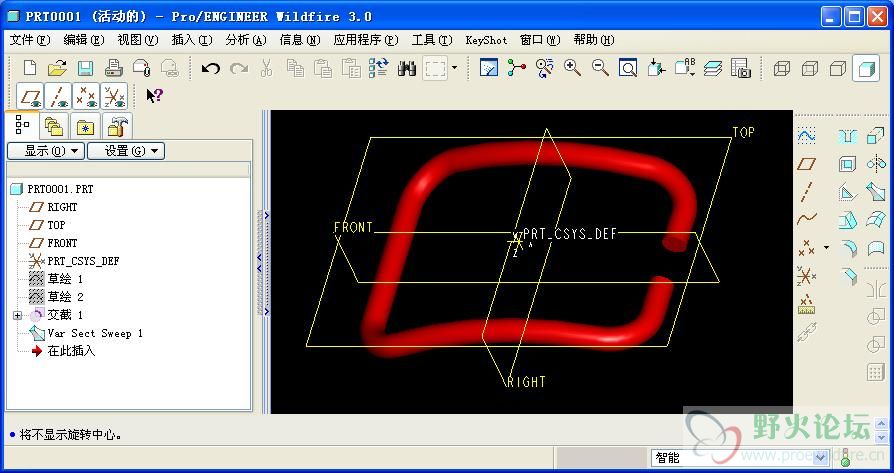
Task: Select the datum point tool on the right toolbar
Action: 806,247
